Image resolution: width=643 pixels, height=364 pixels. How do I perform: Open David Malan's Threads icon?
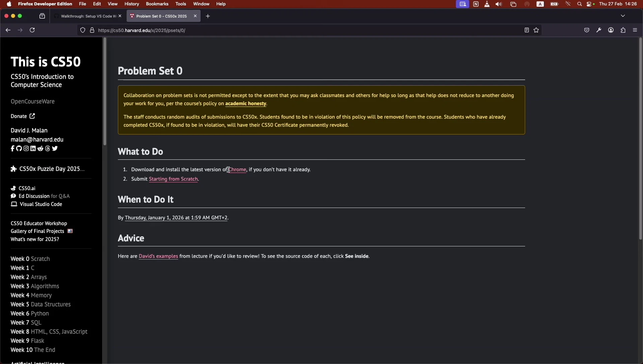(48, 149)
